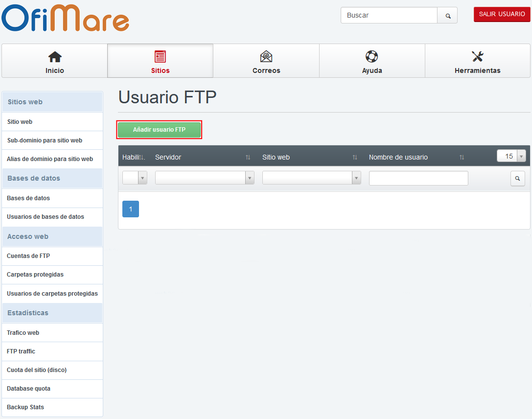The image size is (532, 419).
Task: Open Alias de dominio para sitio web
Action: [x=52, y=159]
